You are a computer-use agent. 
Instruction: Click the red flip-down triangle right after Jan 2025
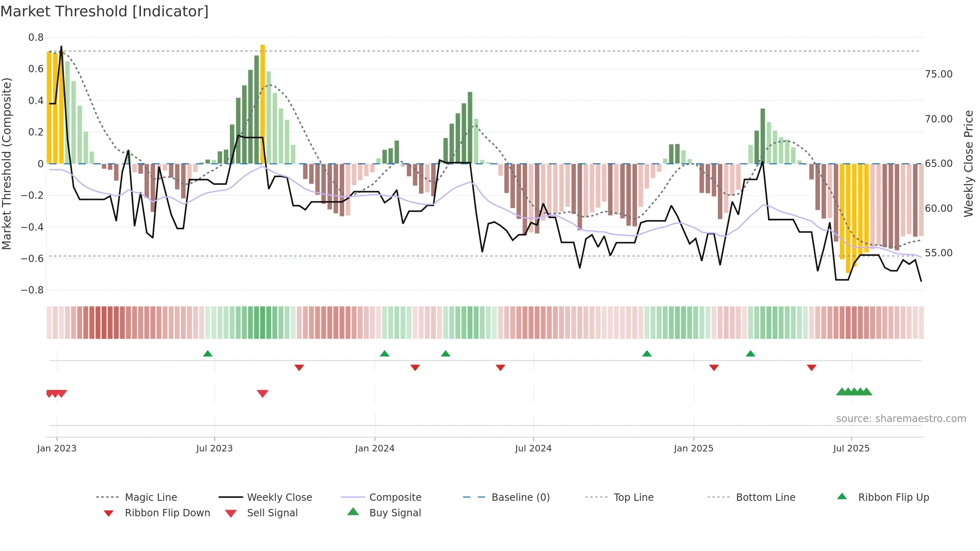(x=714, y=368)
